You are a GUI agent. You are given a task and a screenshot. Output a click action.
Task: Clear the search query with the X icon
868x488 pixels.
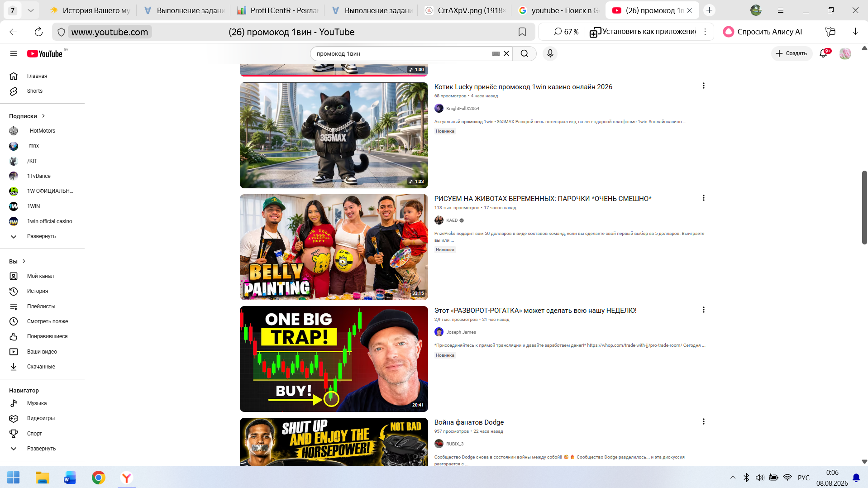(506, 53)
